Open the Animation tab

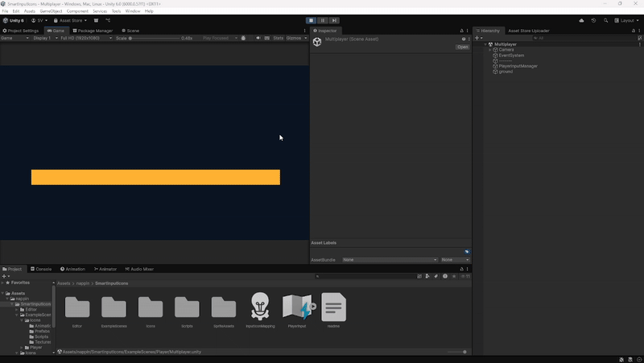(x=72, y=270)
